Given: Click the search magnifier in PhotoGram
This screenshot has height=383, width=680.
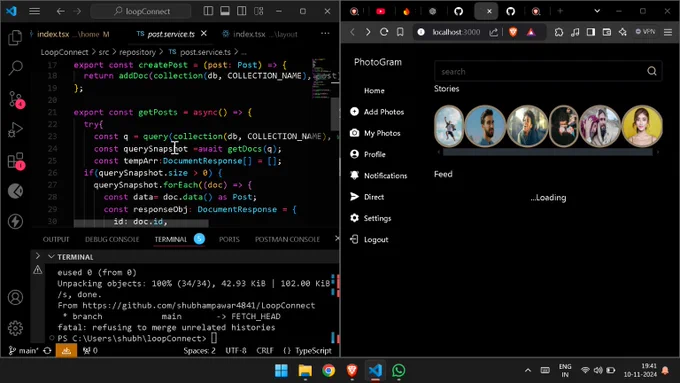Looking at the screenshot, I should (651, 71).
